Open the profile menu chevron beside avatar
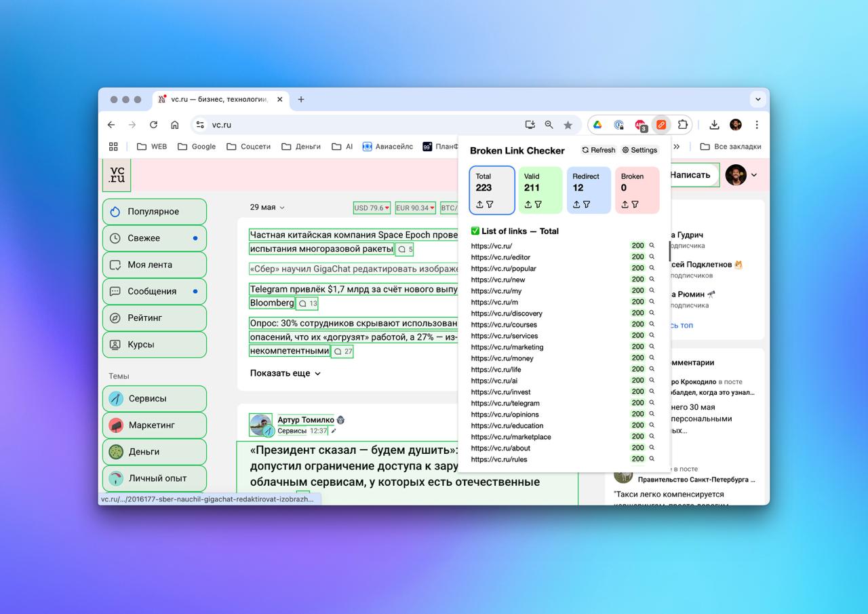 point(754,175)
